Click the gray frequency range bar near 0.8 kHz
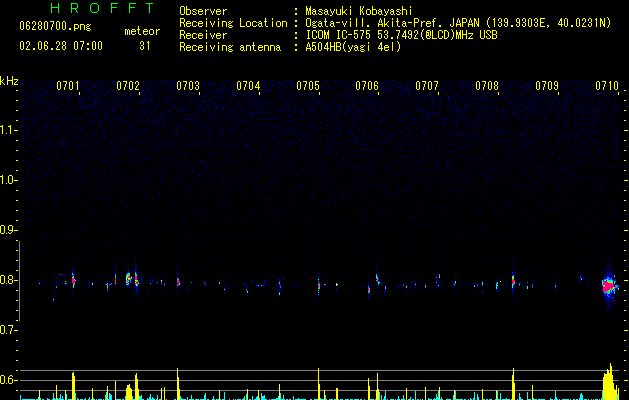The height and width of the screenshot is (400, 629). point(19,281)
